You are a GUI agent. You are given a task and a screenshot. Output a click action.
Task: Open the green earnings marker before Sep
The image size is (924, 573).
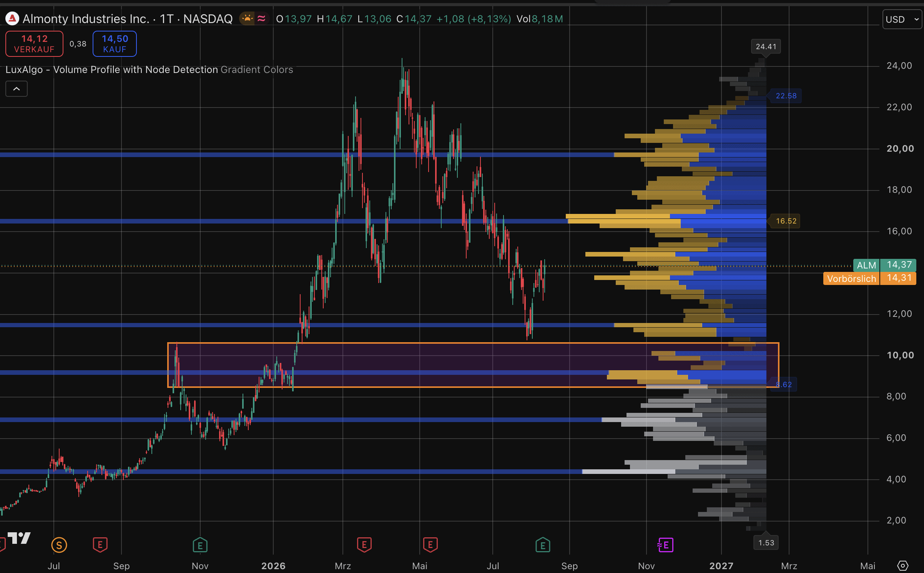pos(543,545)
